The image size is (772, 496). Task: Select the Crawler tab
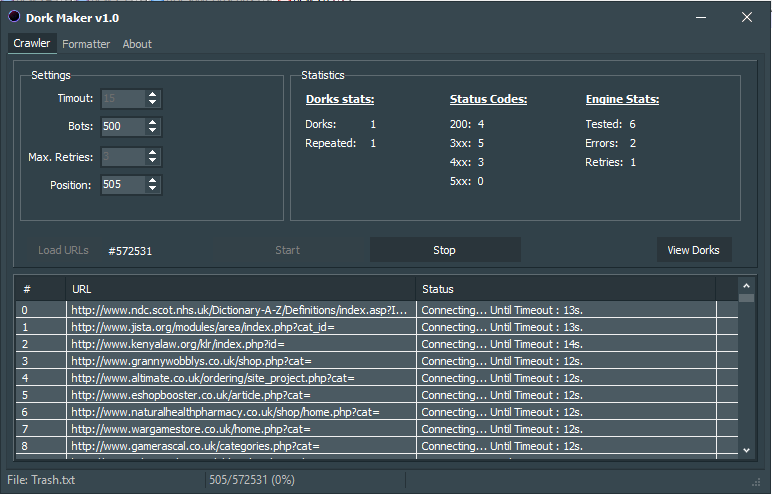(x=32, y=44)
